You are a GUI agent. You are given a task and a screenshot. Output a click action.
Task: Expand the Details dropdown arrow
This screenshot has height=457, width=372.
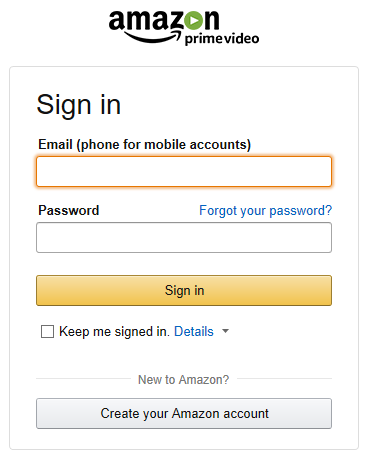226,331
